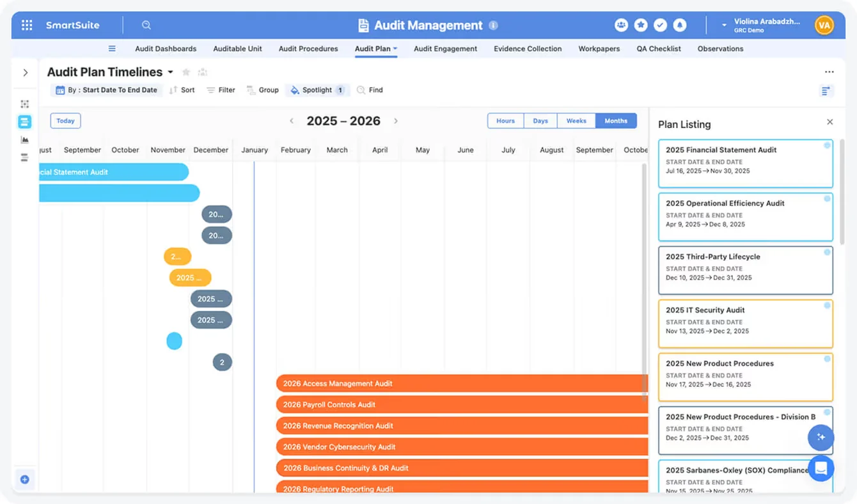Favorite this view with the star icon
The width and height of the screenshot is (857, 504).
click(186, 72)
